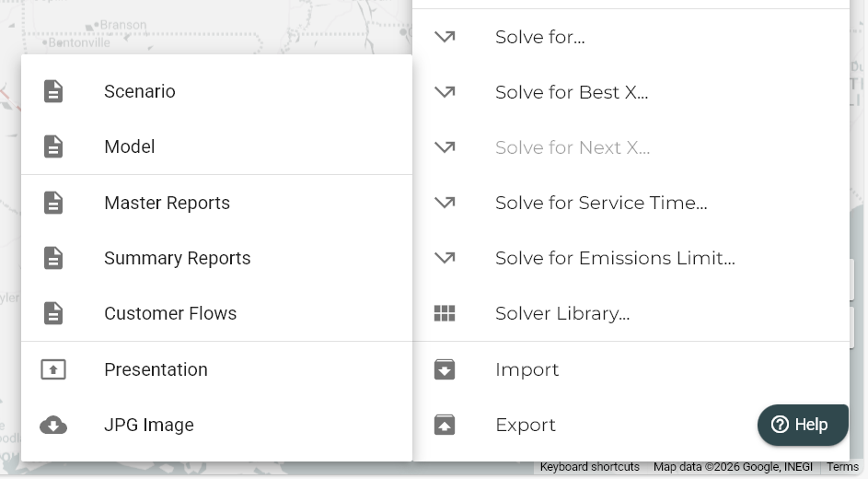Click the arrow icon beside Solve for Best X
Screen dimensions: 868x479
coord(445,92)
